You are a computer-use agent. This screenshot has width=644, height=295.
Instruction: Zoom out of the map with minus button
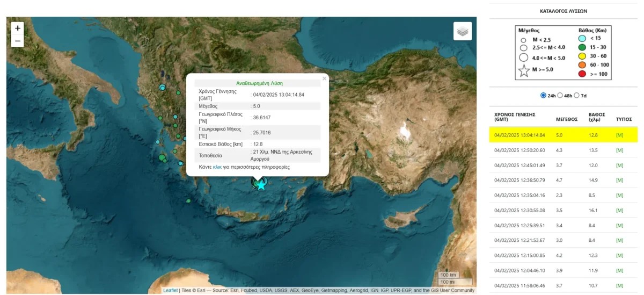pos(18,41)
